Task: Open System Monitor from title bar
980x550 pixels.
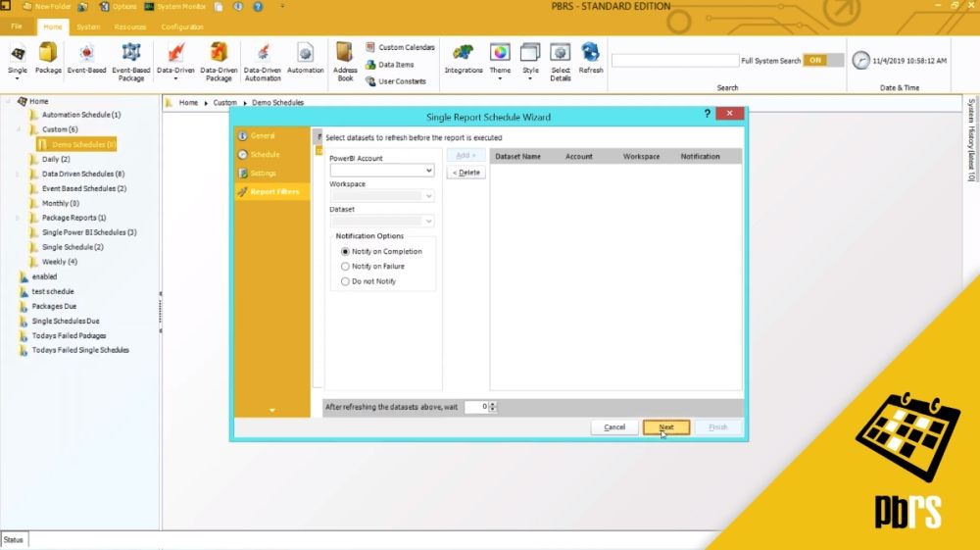Action: pyautogui.click(x=175, y=6)
